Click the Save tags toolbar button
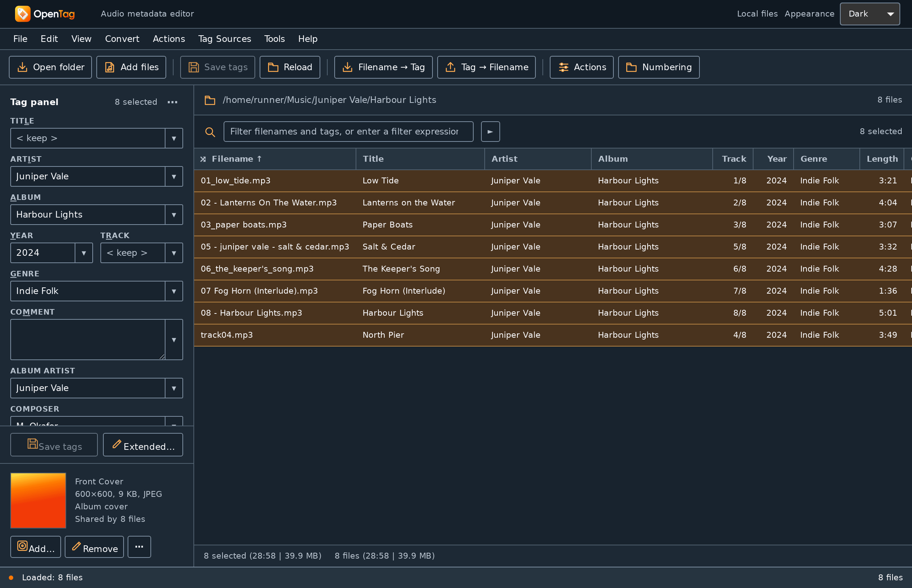Image resolution: width=912 pixels, height=588 pixels. click(217, 67)
